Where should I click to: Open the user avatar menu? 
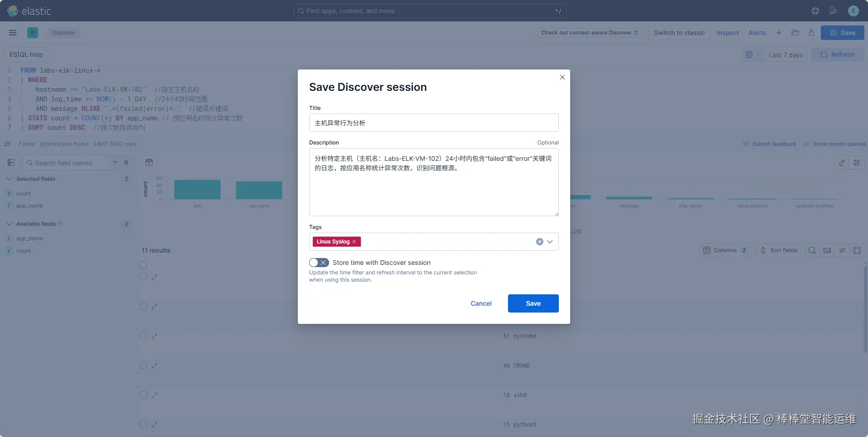point(853,11)
